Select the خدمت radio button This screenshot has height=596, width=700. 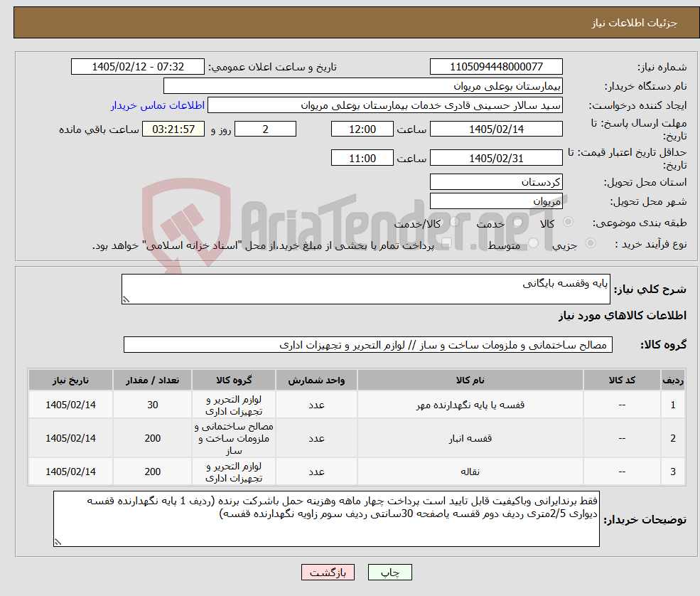pyautogui.click(x=517, y=222)
